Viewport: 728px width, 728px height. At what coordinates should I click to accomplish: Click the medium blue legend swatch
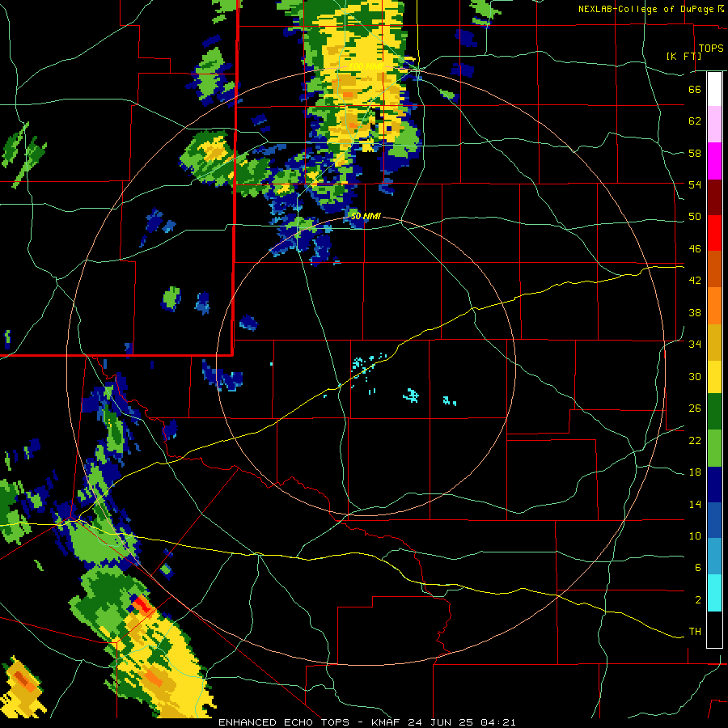point(714,521)
